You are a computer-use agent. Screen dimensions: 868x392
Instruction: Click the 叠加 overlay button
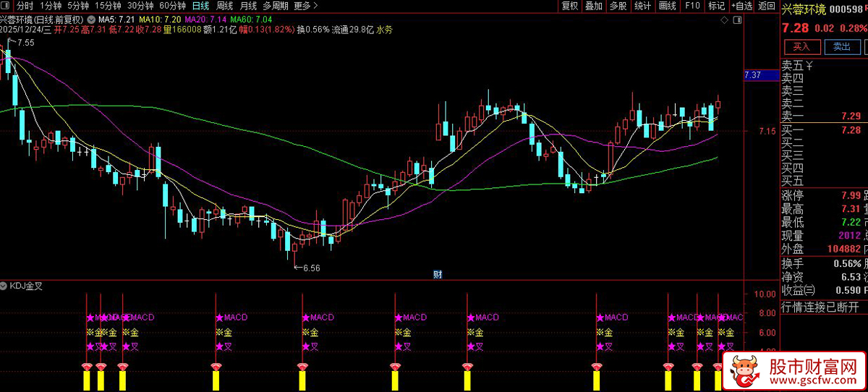tap(593, 6)
